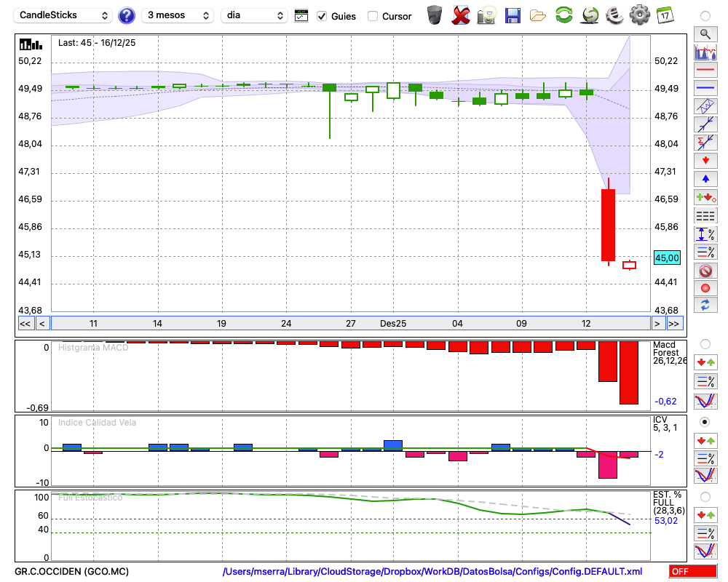The width and height of the screenshot is (728, 582).
Task: Click the trash can icon
Action: pyautogui.click(x=435, y=15)
